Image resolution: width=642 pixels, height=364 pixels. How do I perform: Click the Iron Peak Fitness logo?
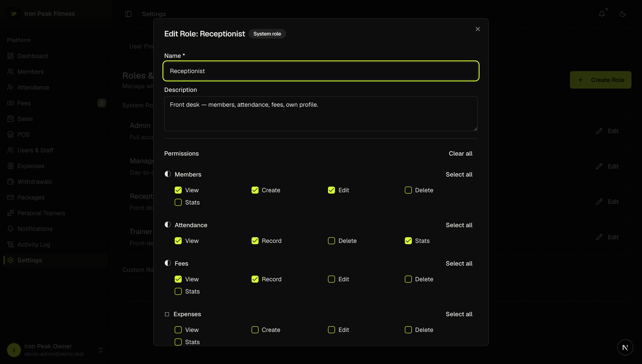(14, 14)
